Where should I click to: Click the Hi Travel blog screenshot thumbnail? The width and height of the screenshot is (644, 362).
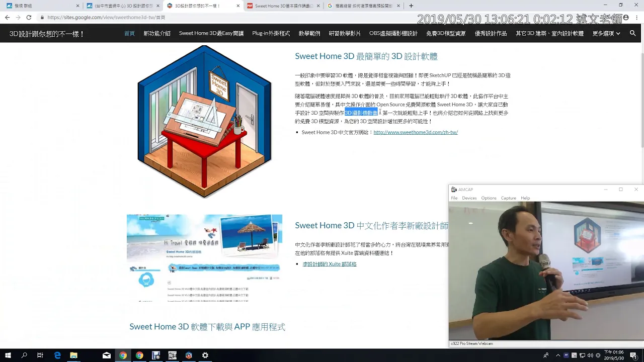(204, 258)
